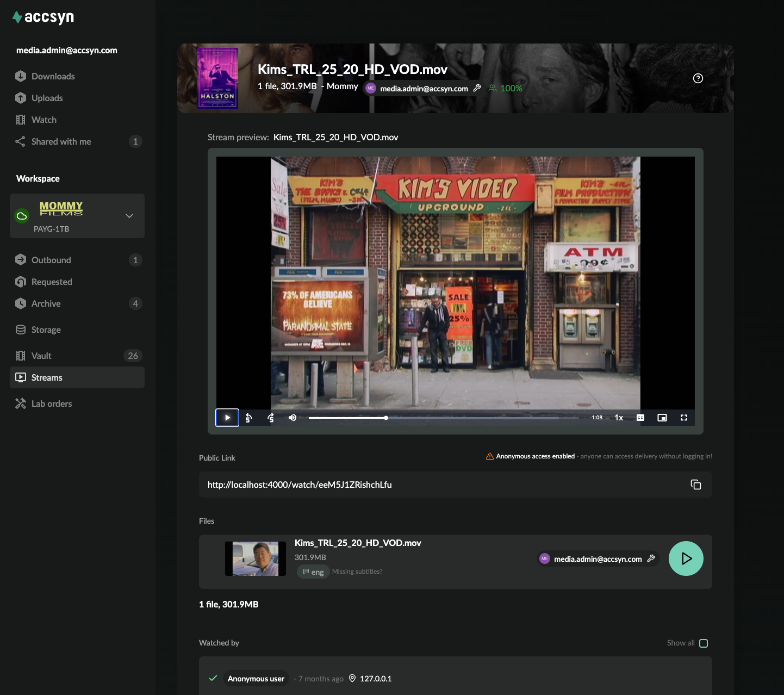The width and height of the screenshot is (784, 695).
Task: Mute the video volume
Action: point(293,418)
